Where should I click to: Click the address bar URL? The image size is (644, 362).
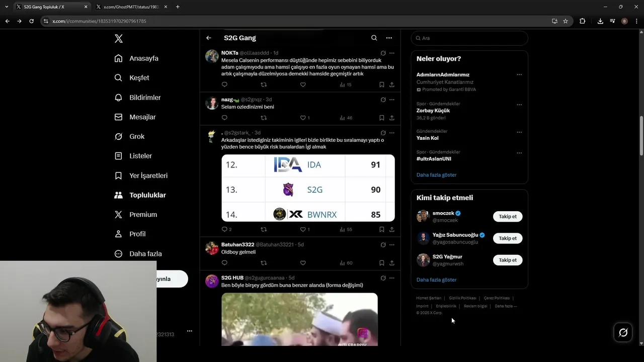coord(99,21)
